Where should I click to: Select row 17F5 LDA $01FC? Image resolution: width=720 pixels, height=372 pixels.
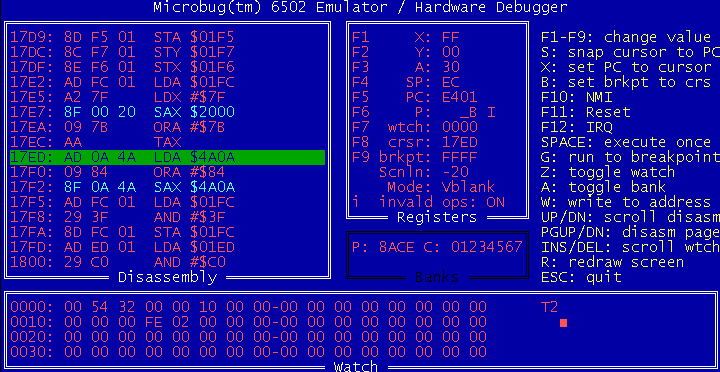122,202
